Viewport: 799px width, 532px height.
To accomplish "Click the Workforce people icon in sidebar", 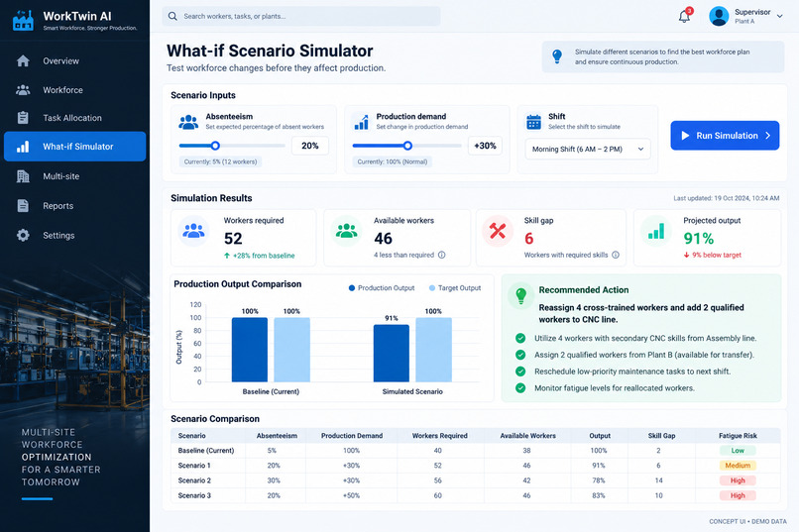I will [23, 90].
